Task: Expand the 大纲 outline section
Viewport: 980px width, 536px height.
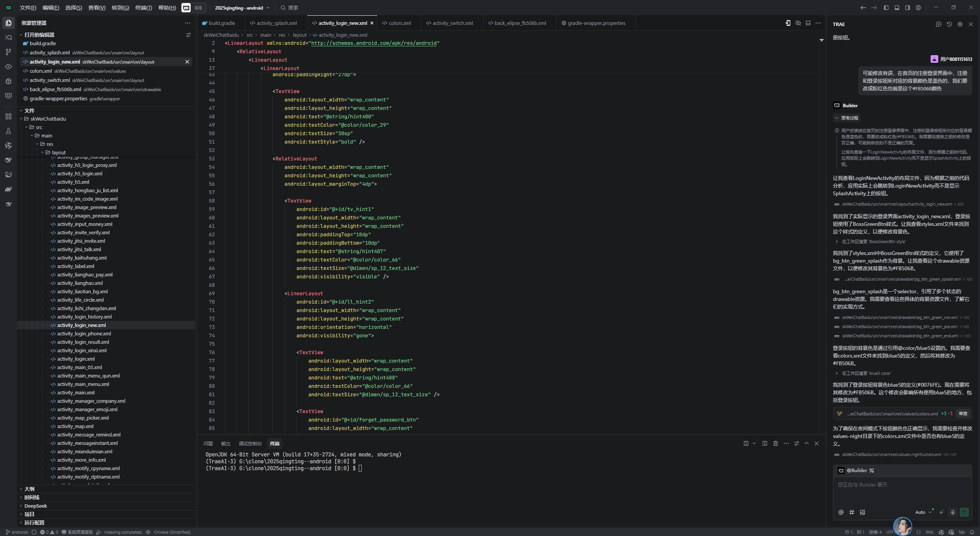Action: click(29, 489)
